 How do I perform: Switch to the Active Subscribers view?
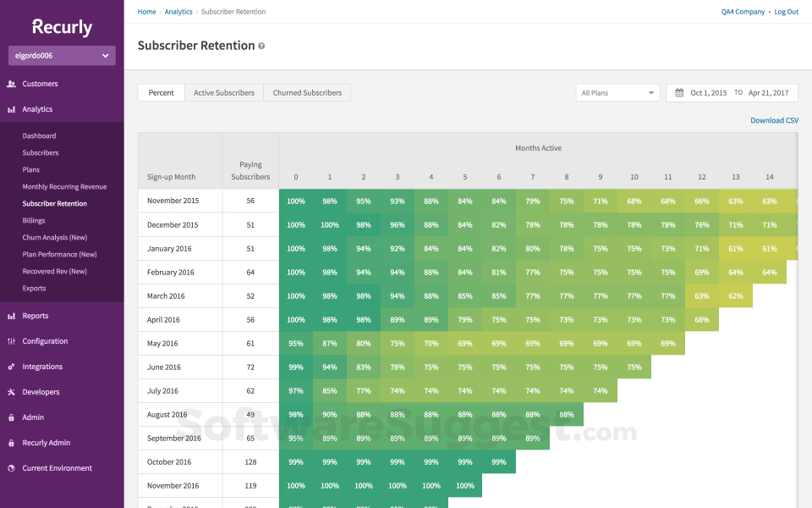(x=223, y=92)
